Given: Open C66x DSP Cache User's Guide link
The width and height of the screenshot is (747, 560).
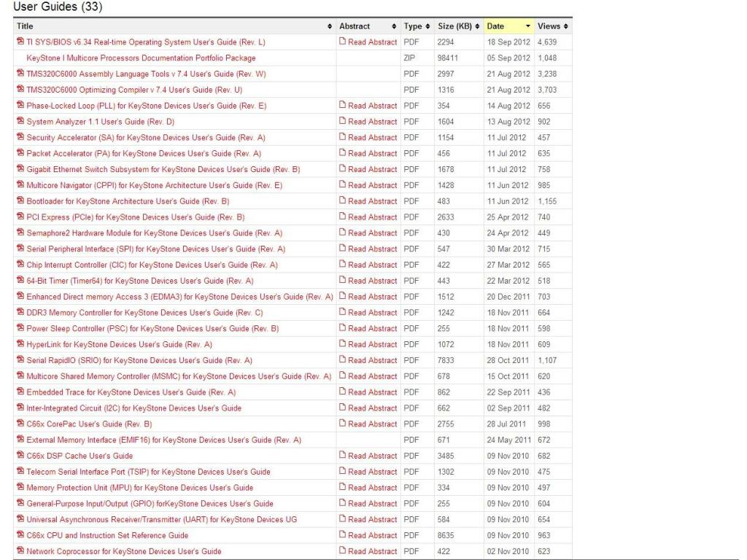Looking at the screenshot, I should pyautogui.click(x=80, y=456).
